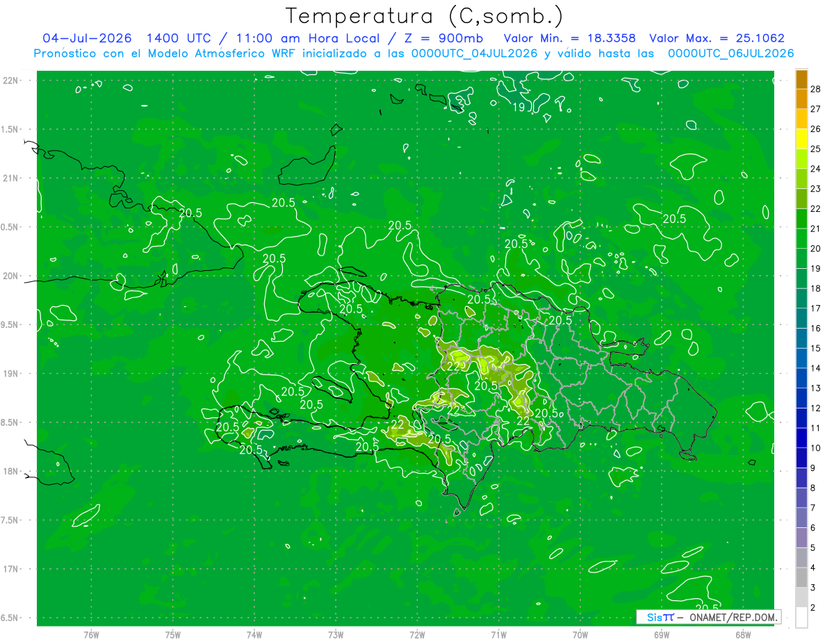Click the legend value 10
The height and width of the screenshot is (644, 834).
(x=815, y=448)
